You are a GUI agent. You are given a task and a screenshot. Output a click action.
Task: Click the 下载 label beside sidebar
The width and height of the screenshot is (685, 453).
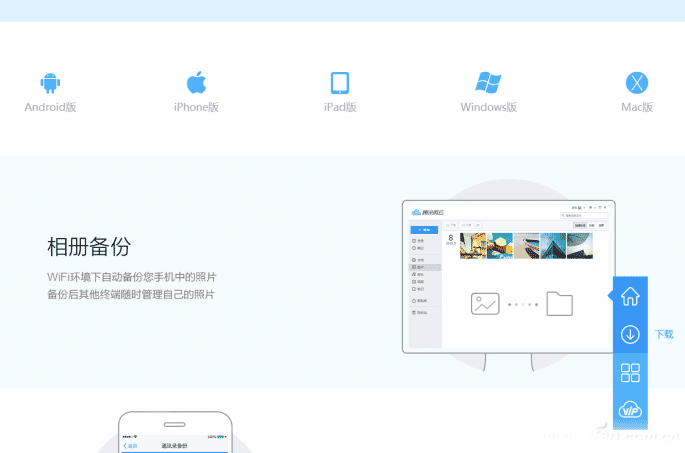(x=664, y=335)
